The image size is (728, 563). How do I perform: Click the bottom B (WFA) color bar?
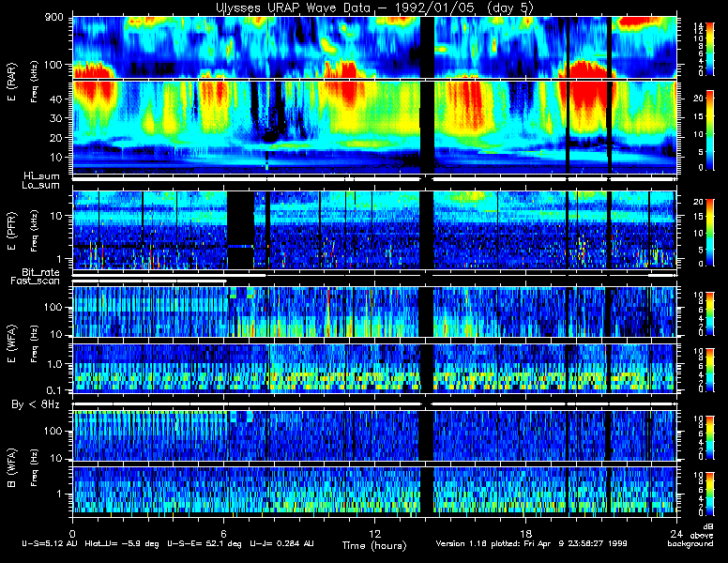coord(710,494)
